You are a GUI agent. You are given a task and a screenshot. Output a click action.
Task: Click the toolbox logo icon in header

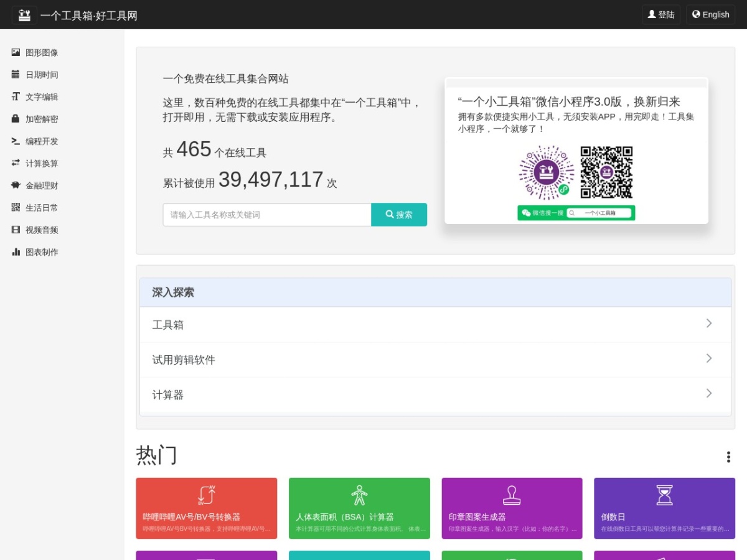tap(24, 15)
